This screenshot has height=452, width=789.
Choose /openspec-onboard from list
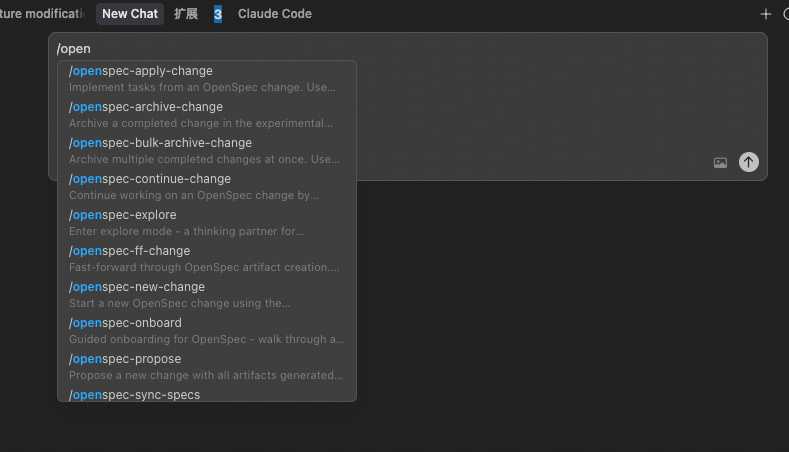(x=207, y=331)
